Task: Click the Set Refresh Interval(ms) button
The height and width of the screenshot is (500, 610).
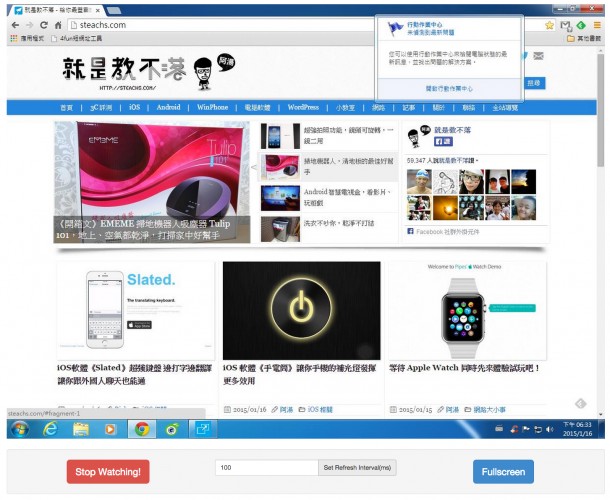Action: 357,468
